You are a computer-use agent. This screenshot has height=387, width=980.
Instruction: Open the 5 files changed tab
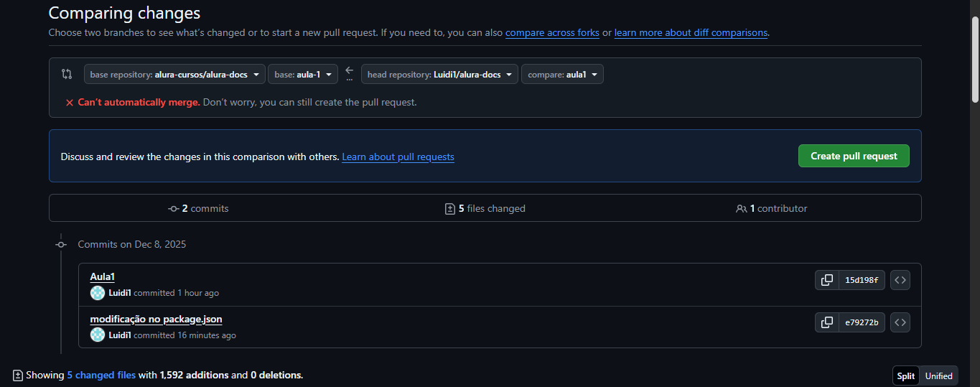(x=485, y=209)
